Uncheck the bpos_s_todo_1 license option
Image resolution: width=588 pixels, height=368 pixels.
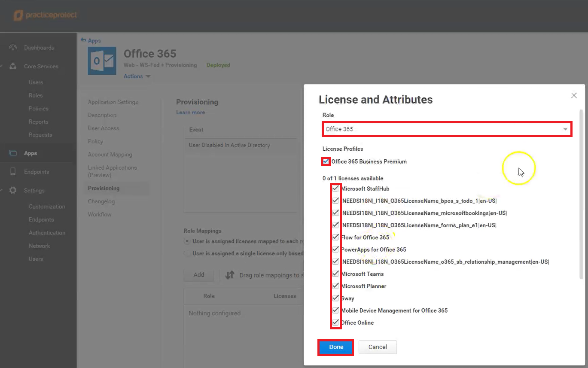coord(335,201)
